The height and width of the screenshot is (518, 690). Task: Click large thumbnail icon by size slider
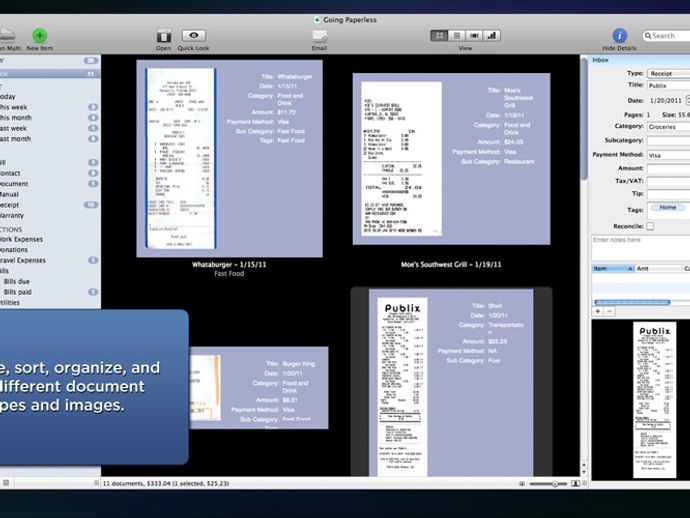(x=575, y=484)
